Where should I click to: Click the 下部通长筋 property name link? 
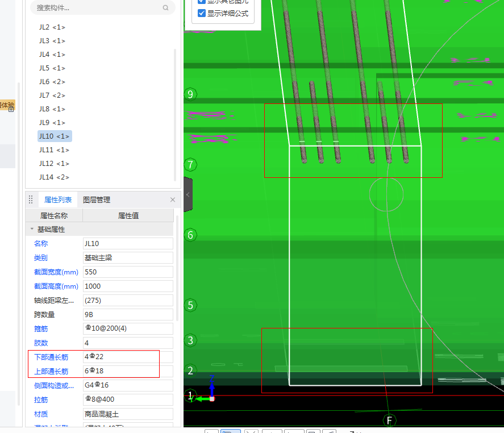(x=51, y=357)
